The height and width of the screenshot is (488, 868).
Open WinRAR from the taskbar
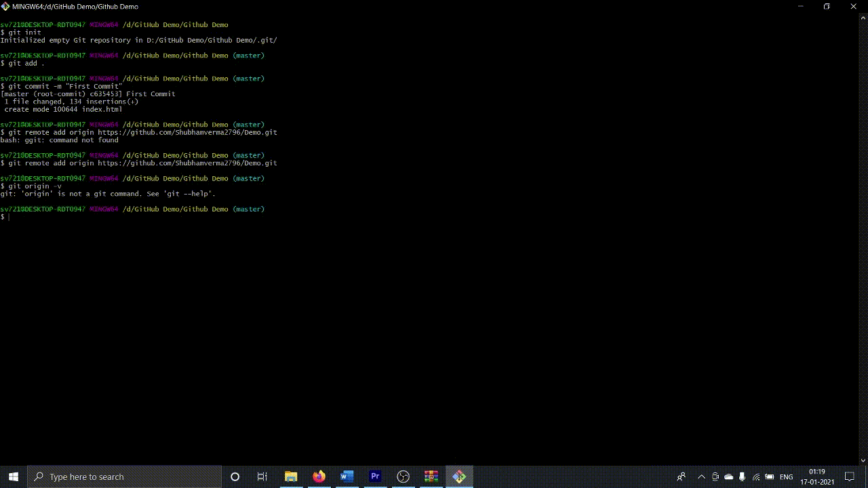coord(431,476)
